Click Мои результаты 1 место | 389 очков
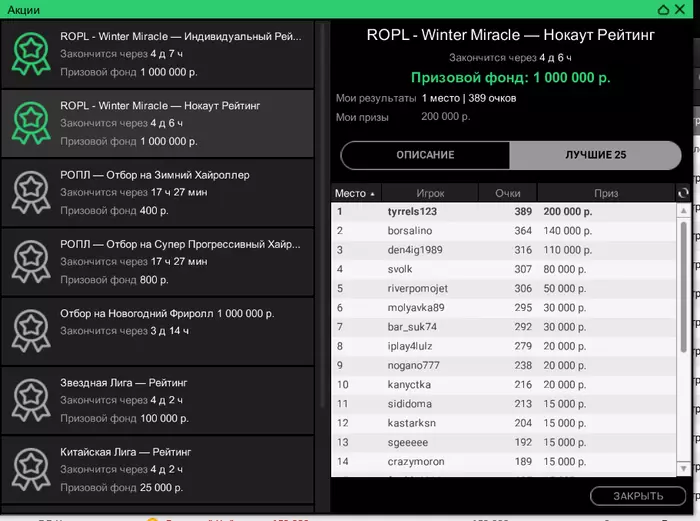The image size is (700, 521). [x=426, y=98]
